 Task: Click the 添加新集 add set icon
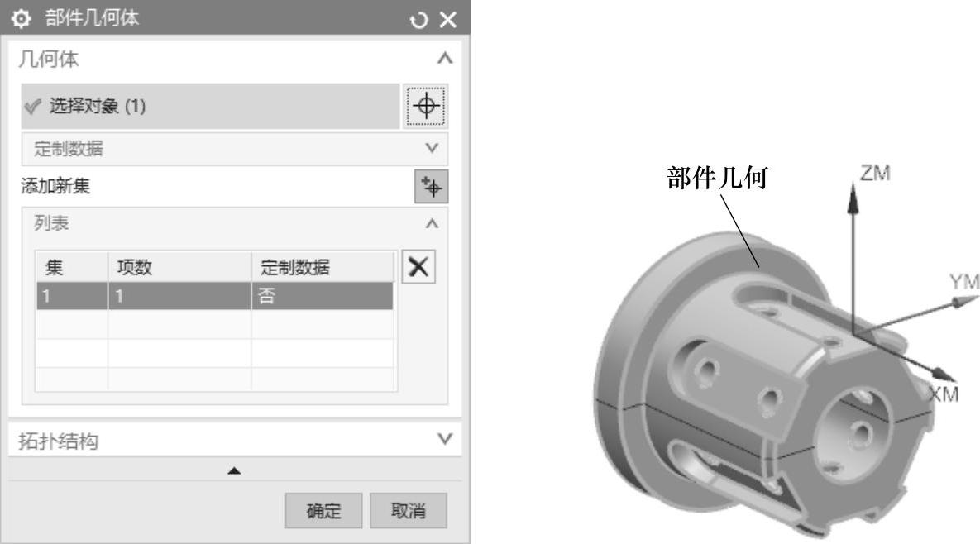pos(431,186)
